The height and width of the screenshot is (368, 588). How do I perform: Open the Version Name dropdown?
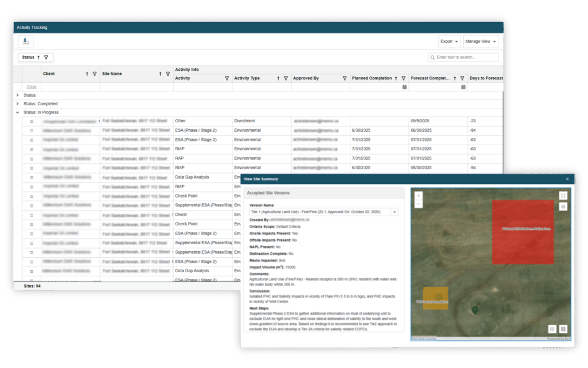[x=395, y=212]
